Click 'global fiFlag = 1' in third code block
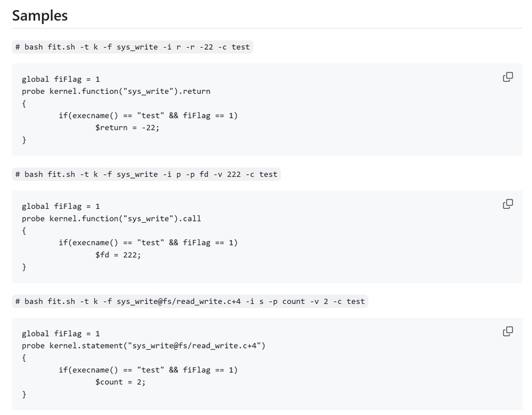 (x=61, y=334)
